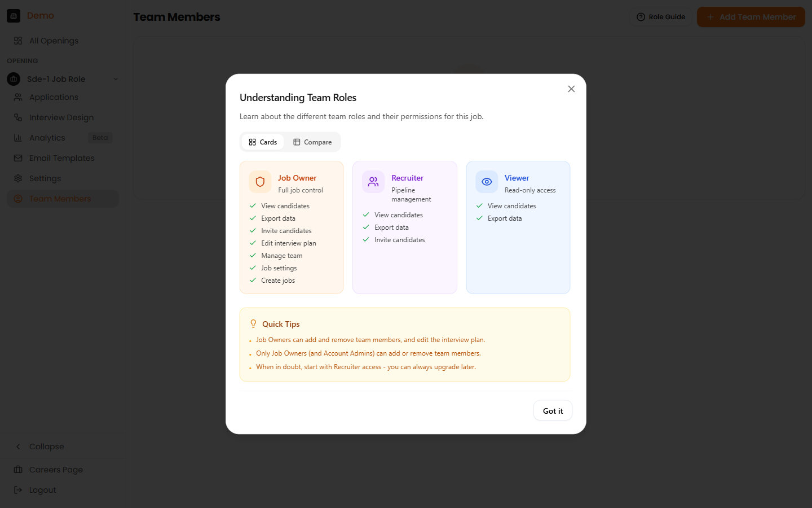Click the Add Team Member button

751,17
